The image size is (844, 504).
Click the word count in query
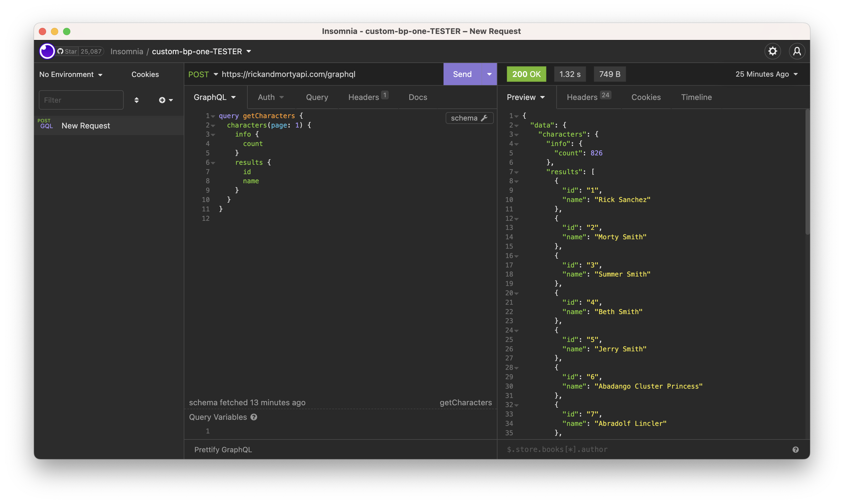pos(253,144)
